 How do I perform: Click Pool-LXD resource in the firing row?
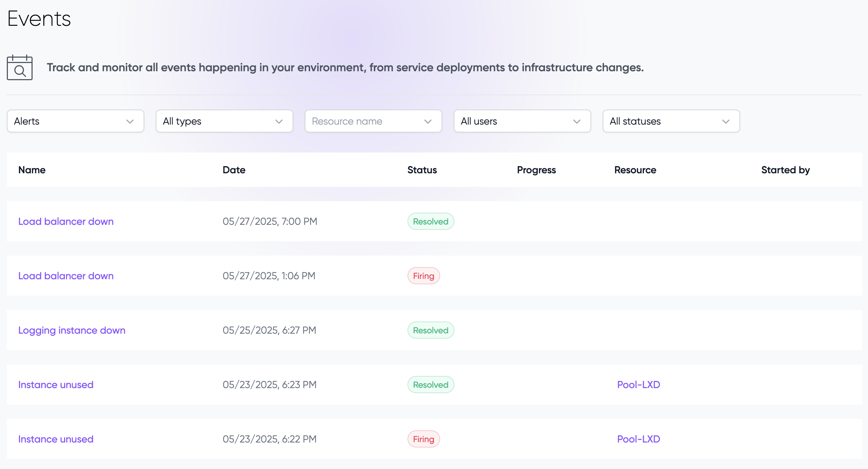point(638,439)
